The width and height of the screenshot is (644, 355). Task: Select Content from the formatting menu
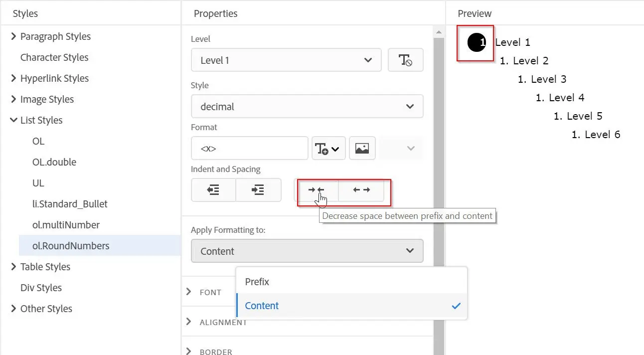click(262, 306)
